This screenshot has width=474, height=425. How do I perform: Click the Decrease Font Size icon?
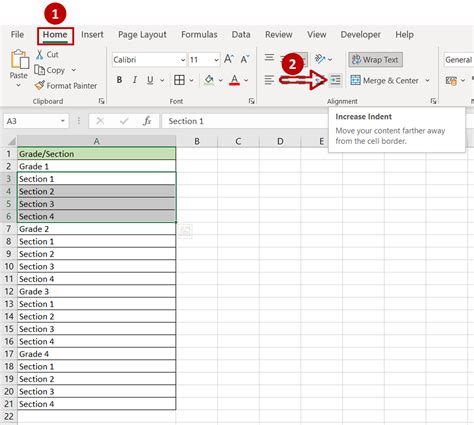tap(245, 59)
